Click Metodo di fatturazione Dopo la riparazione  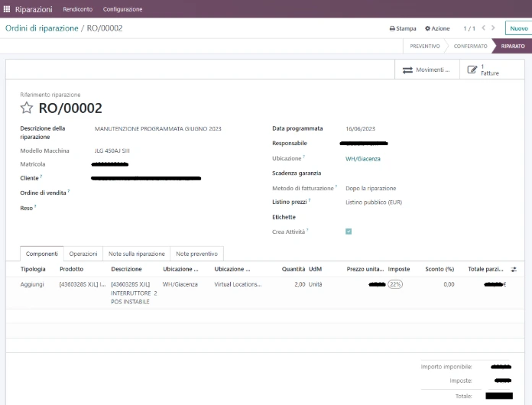[371, 188]
